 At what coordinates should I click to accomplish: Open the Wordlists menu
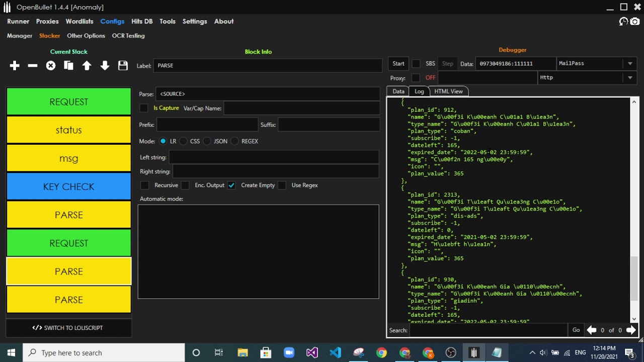(79, 21)
